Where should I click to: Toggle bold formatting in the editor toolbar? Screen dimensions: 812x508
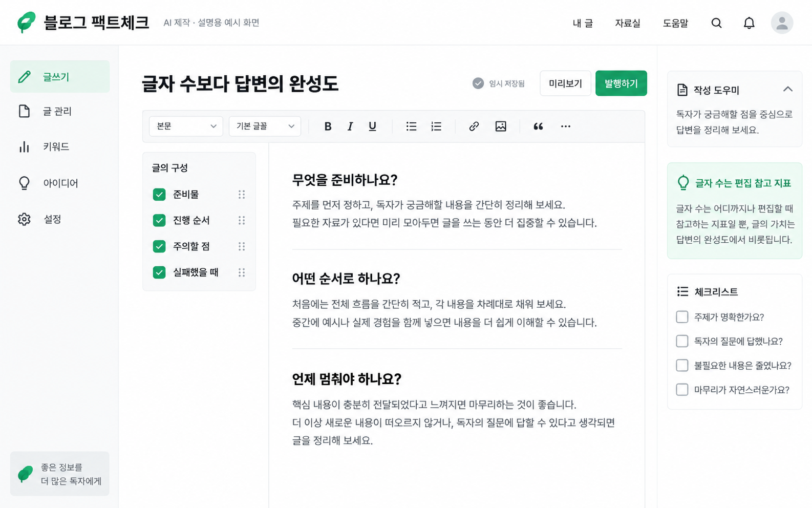(x=328, y=126)
